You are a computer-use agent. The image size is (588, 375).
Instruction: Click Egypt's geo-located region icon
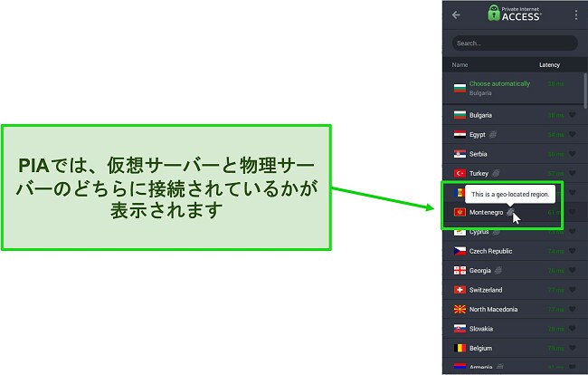click(493, 134)
